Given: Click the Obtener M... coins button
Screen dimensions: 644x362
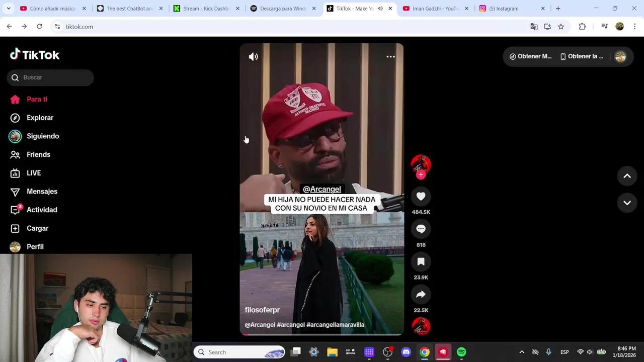Looking at the screenshot, I should click(530, 56).
